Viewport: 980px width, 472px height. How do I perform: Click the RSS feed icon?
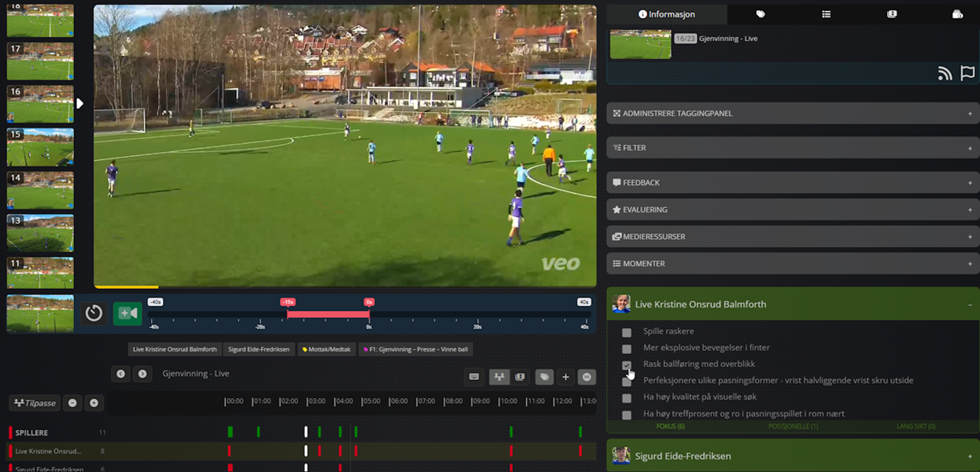[x=944, y=74]
